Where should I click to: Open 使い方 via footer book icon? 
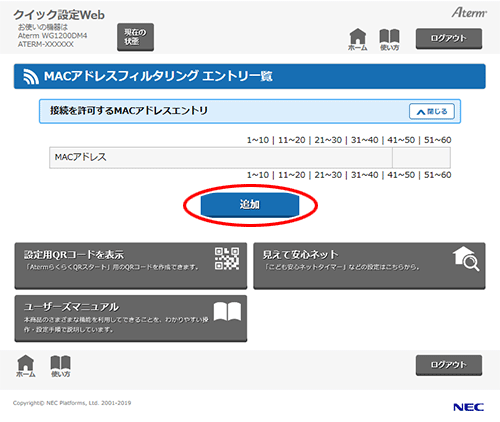click(60, 366)
